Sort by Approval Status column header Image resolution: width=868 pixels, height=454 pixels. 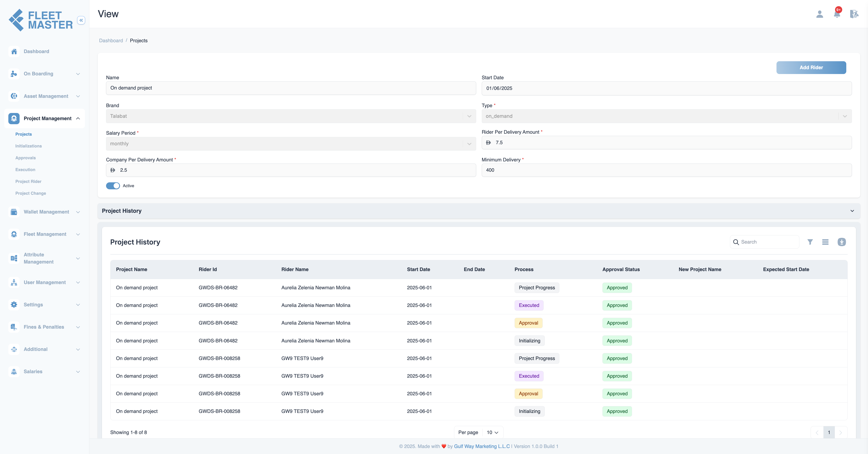pos(621,270)
